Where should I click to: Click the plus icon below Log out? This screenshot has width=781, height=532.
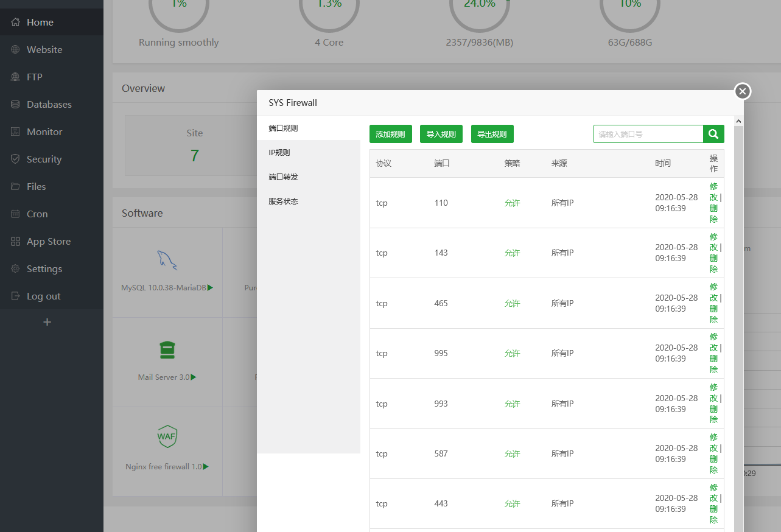point(47,322)
